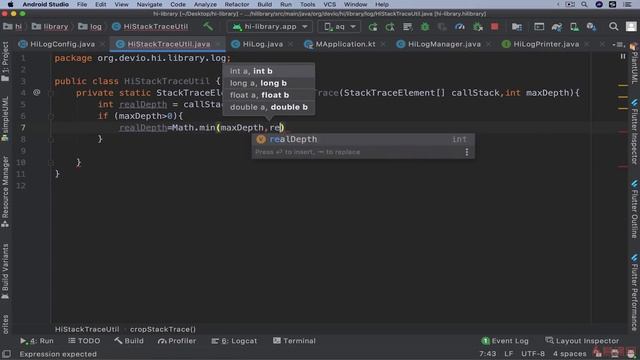Open the Layout Inspector

pos(582,341)
